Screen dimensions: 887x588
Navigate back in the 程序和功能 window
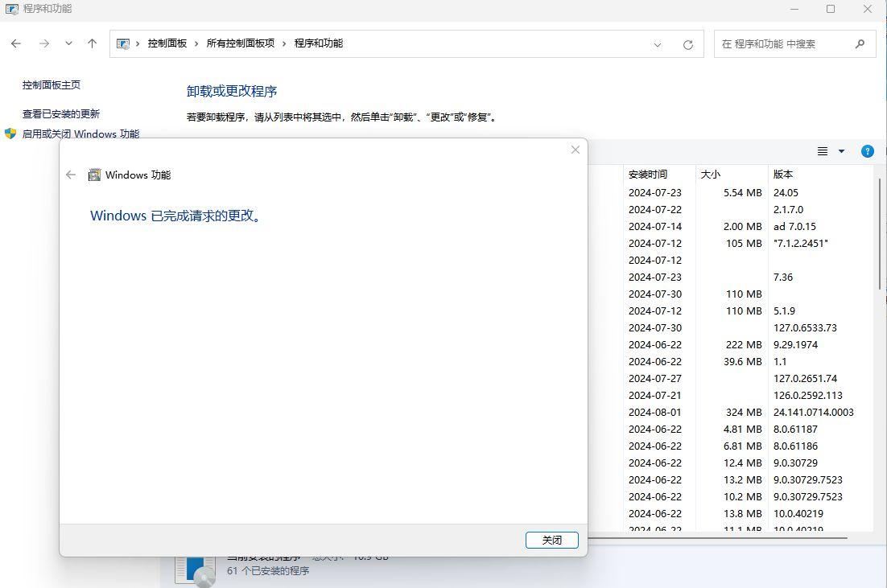pos(16,43)
